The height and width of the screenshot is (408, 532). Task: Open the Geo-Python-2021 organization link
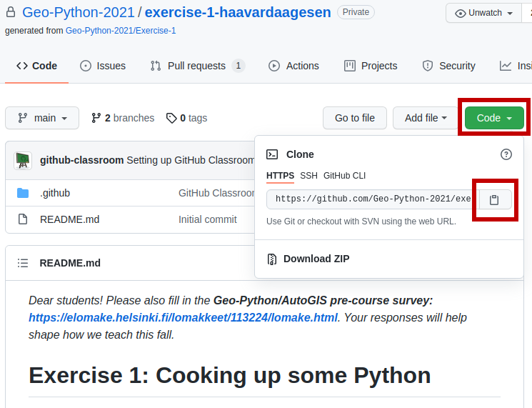click(x=79, y=13)
